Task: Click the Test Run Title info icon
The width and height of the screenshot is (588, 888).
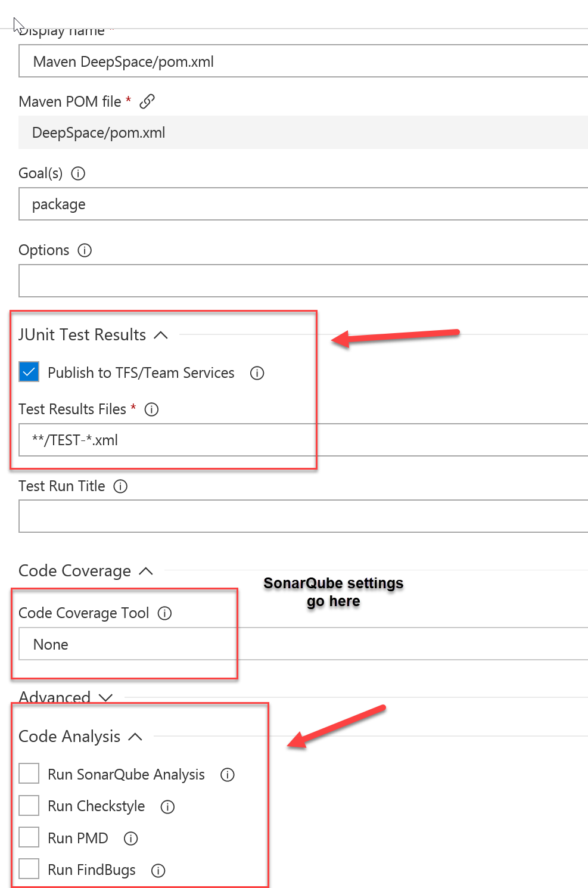Action: coord(120,486)
